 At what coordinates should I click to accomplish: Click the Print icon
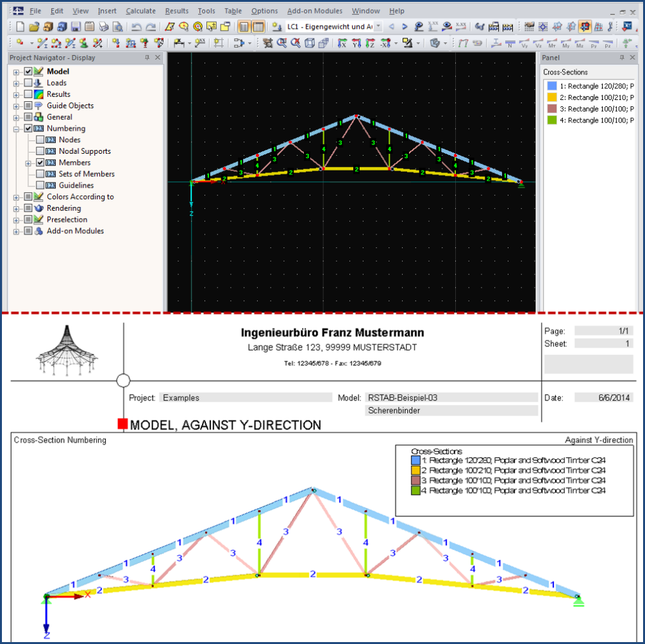coord(104,27)
